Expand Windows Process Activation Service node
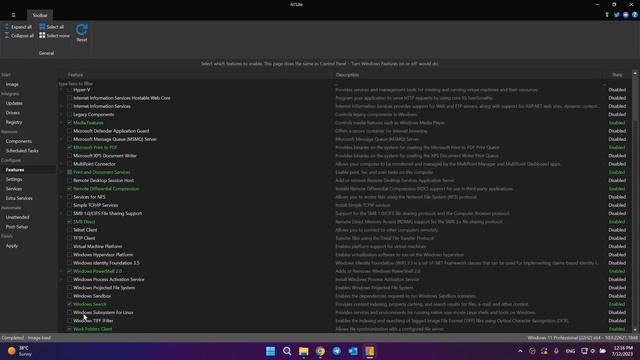Screen dimensions: 640x360 click(62, 280)
